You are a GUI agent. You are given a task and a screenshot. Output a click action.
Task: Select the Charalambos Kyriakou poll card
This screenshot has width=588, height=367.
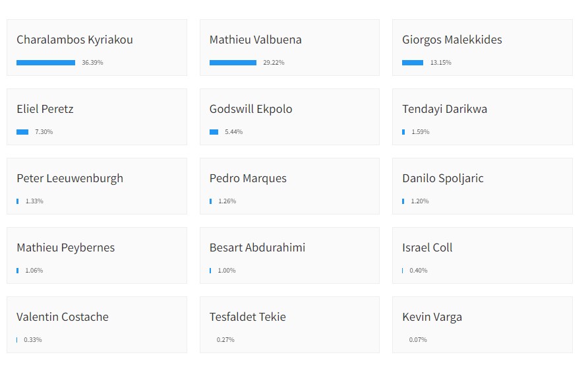point(97,48)
